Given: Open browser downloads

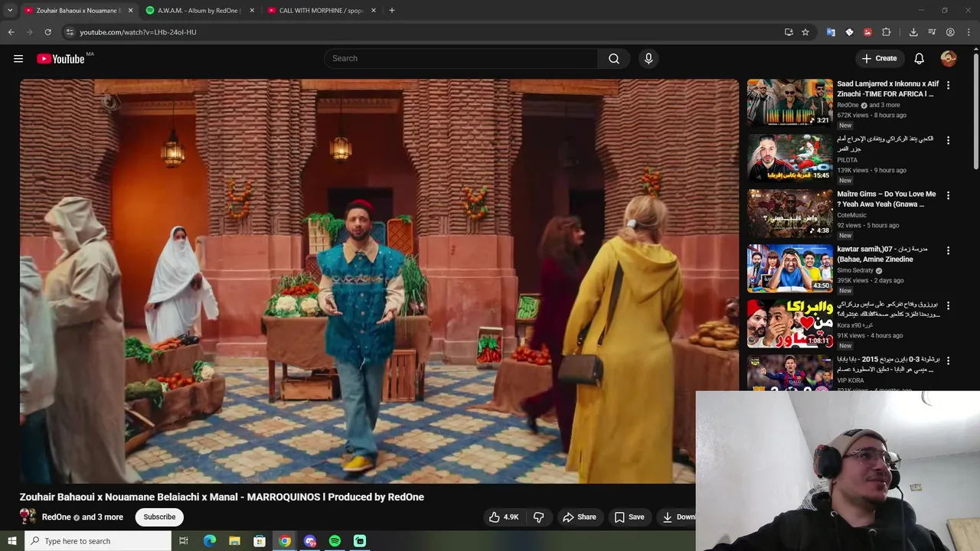Looking at the screenshot, I should [913, 32].
